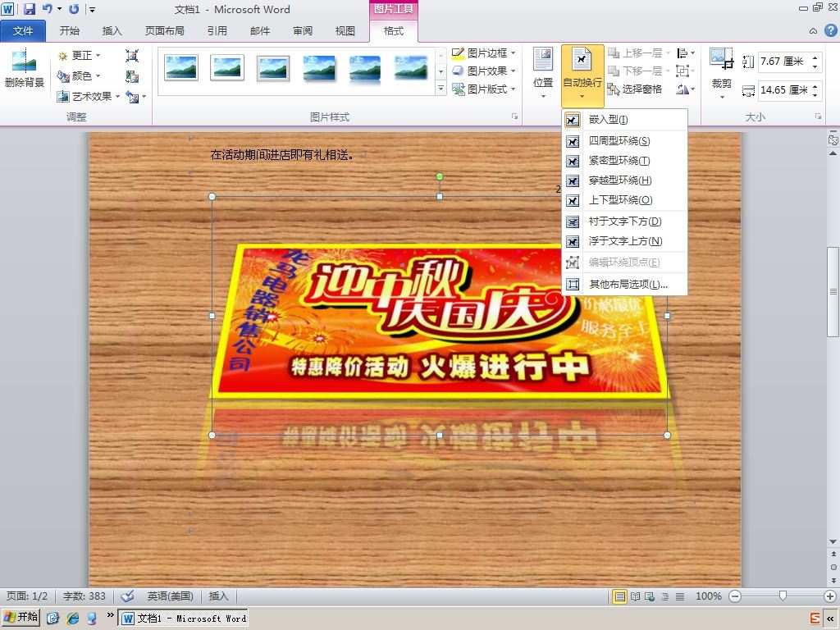
Task: Click the Redo icon in quick access toolbar
Action: coord(74,9)
